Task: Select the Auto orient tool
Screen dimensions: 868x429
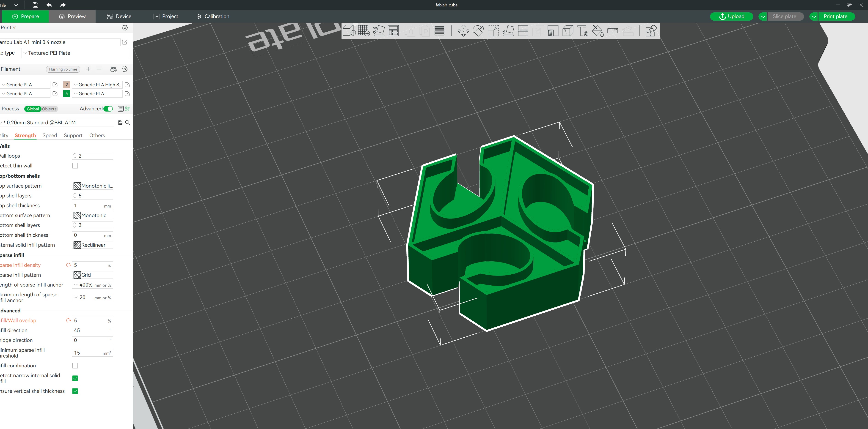Action: tap(379, 31)
